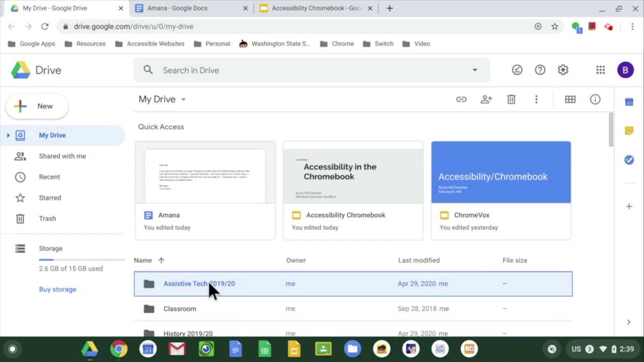Click the Buy storage link
The height and width of the screenshot is (362, 644).
coord(58,290)
